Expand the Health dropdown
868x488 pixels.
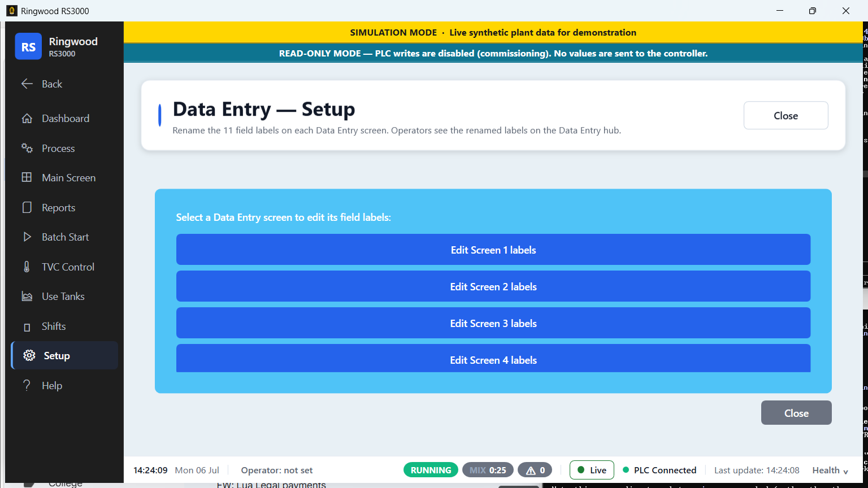[x=830, y=470]
